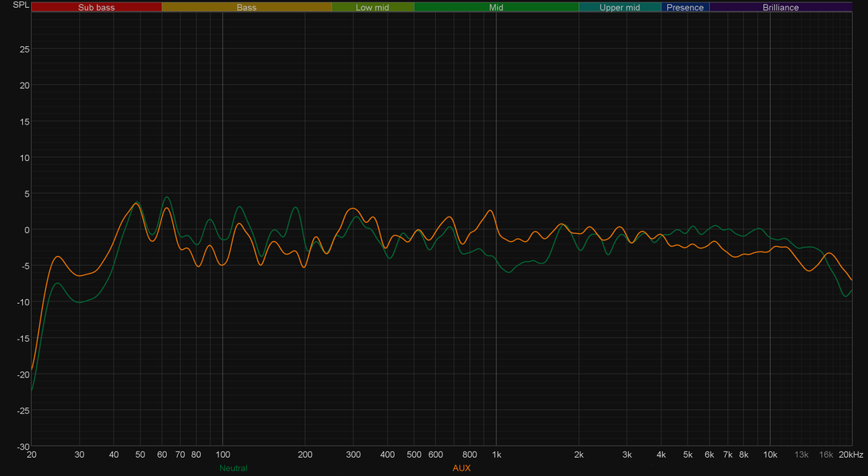
Task: Click the 20kHz frequency axis label
Action: (851, 455)
